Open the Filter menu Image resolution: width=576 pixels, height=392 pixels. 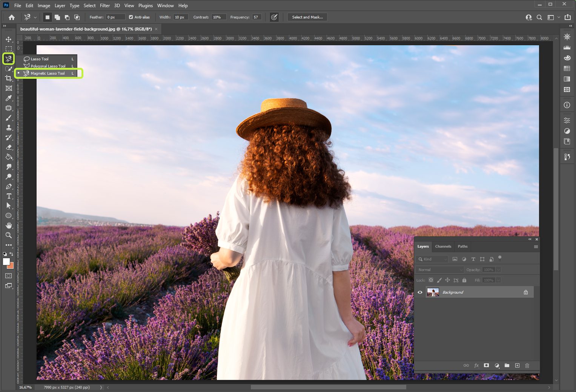tap(105, 6)
